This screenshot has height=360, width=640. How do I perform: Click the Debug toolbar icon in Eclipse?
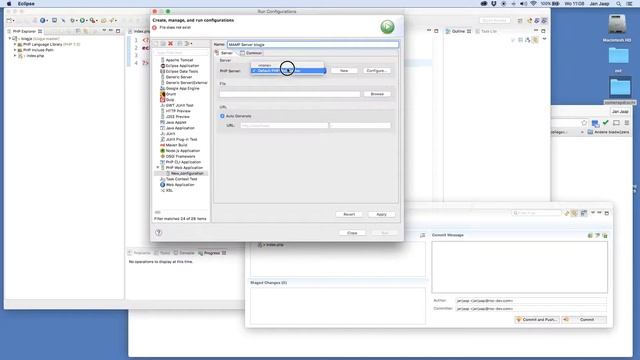click(73, 20)
